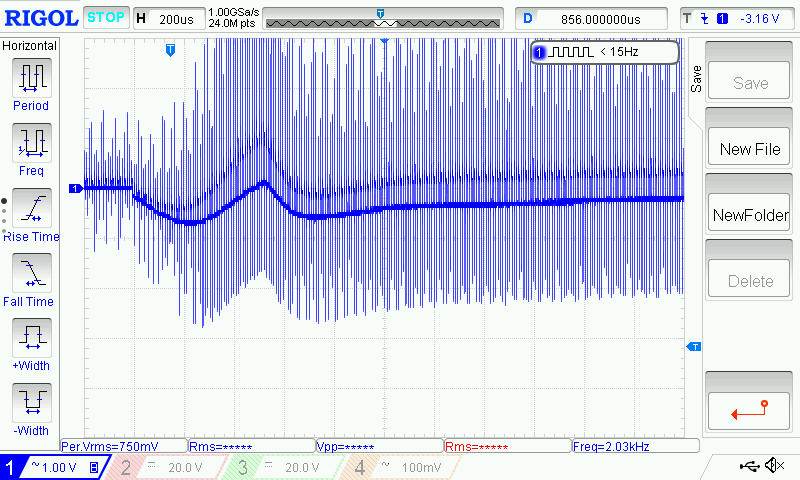The image size is (800, 480).
Task: Click the speaker mute icon
Action: (773, 466)
